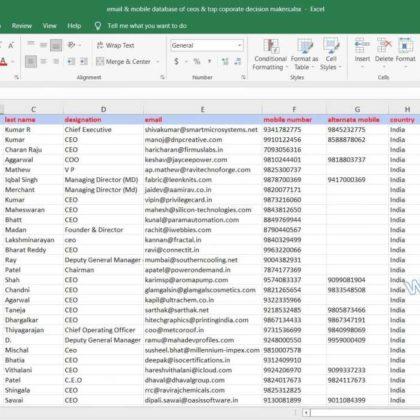Align cell text to the right
The image size is (420, 420).
point(56,61)
